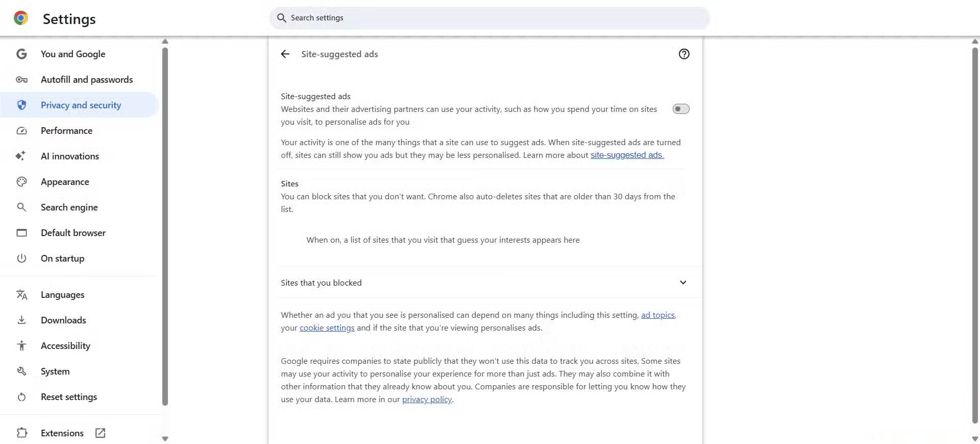Image resolution: width=980 pixels, height=444 pixels.
Task: Expand the Sites that you blocked section
Action: [x=683, y=283]
